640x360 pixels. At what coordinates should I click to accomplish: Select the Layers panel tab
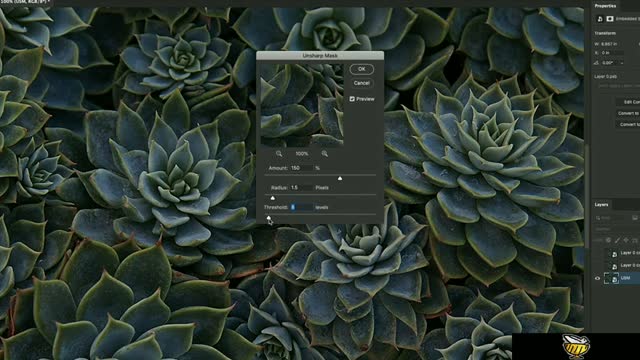(601, 204)
